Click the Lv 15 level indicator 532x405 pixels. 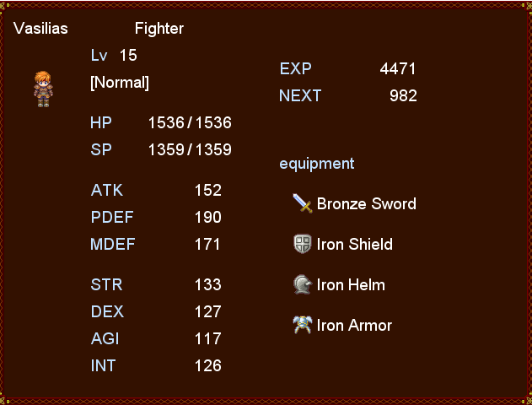coord(114,55)
